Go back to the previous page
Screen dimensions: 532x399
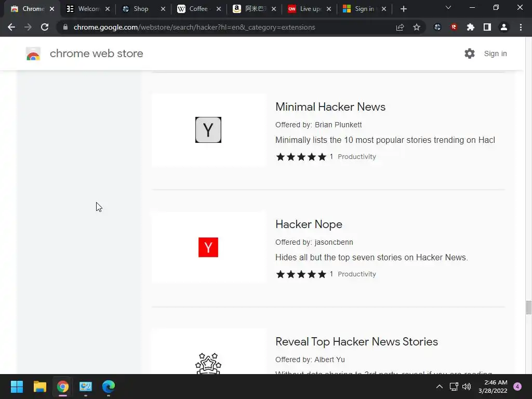11,27
